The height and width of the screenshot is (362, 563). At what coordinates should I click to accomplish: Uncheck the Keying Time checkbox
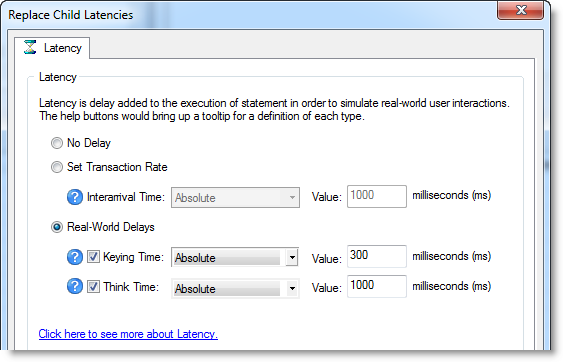(93, 257)
